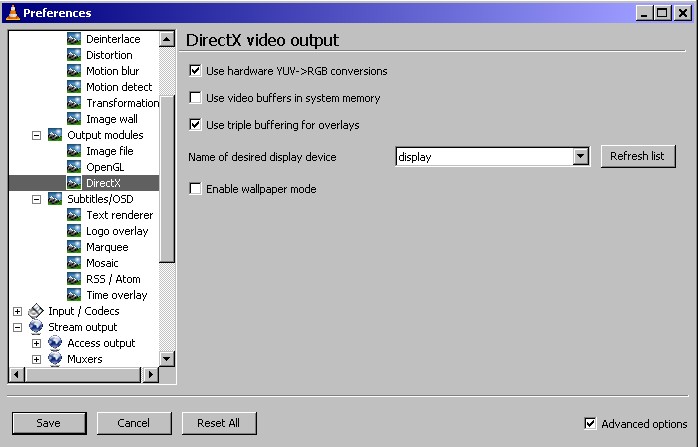
Task: Uncheck triple buffering for overlays
Action: (x=195, y=125)
